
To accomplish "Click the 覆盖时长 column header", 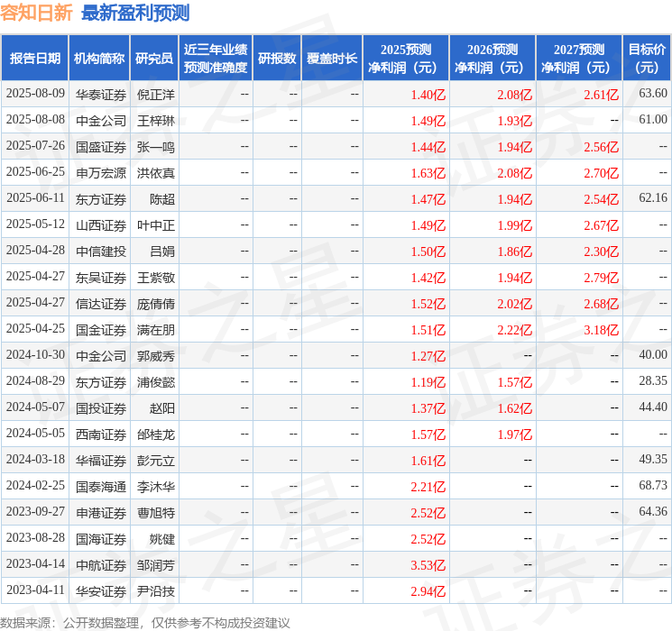I will [332, 59].
